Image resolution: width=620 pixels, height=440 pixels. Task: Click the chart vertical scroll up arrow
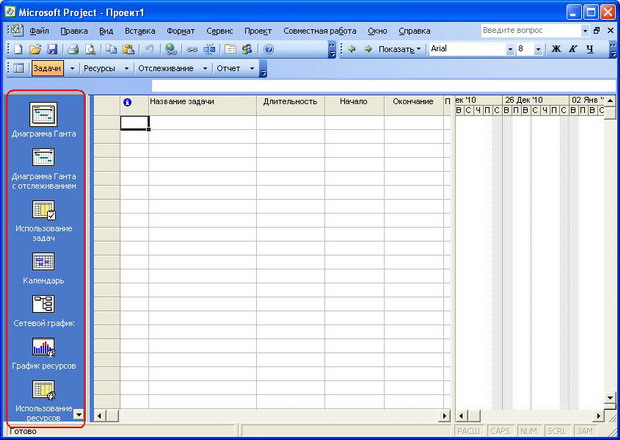click(x=610, y=100)
